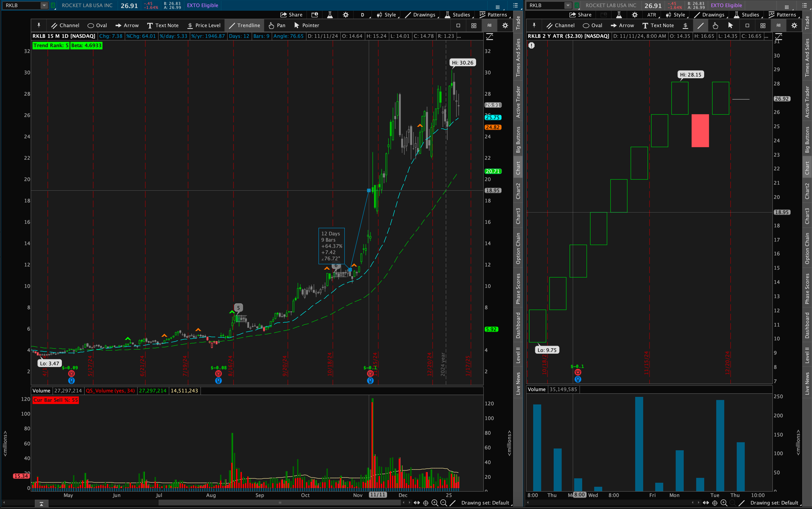Open left chart settings gear next to flask

345,15
